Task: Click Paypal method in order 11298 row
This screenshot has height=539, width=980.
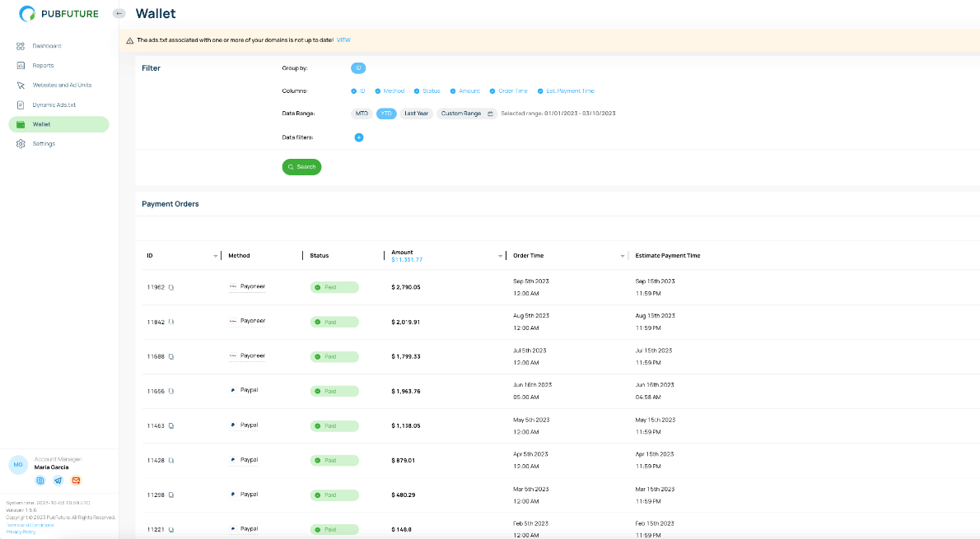Action: [x=245, y=495]
